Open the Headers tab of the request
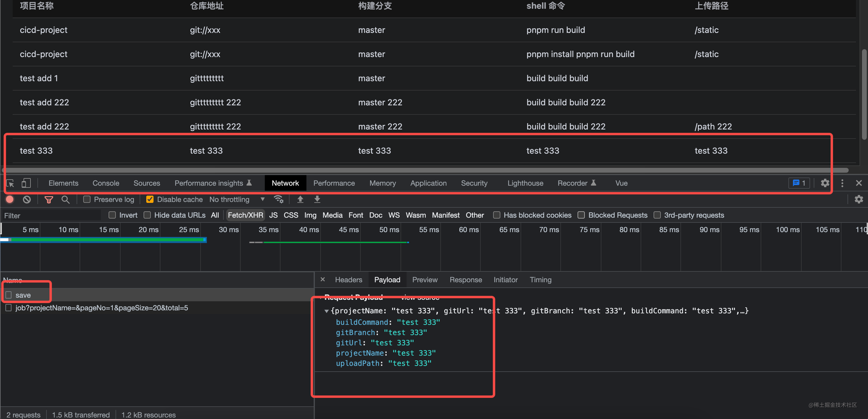868x419 pixels. 348,280
